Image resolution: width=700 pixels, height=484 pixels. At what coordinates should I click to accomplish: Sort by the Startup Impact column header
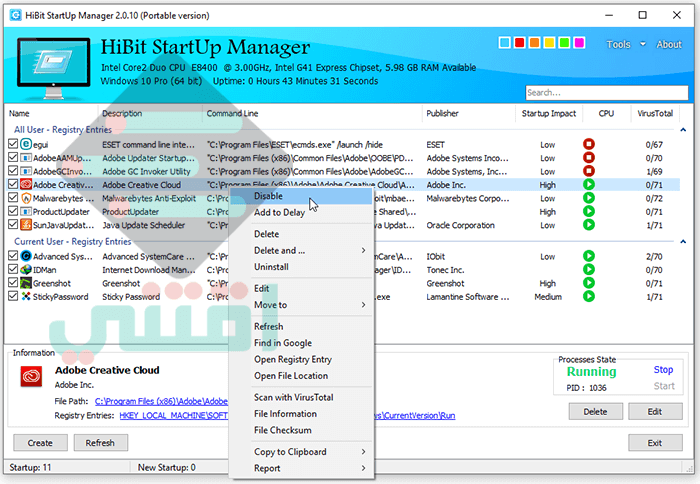(x=549, y=113)
